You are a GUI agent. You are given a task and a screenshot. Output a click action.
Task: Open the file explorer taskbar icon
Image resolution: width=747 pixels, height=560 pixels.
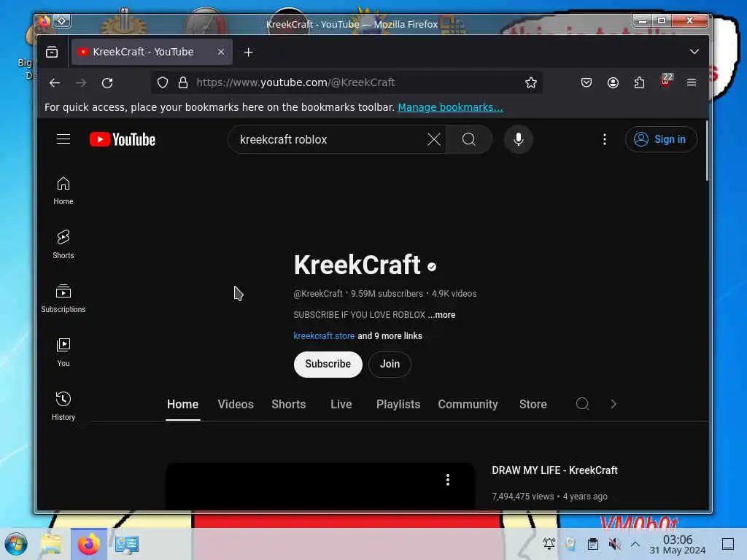(x=52, y=544)
